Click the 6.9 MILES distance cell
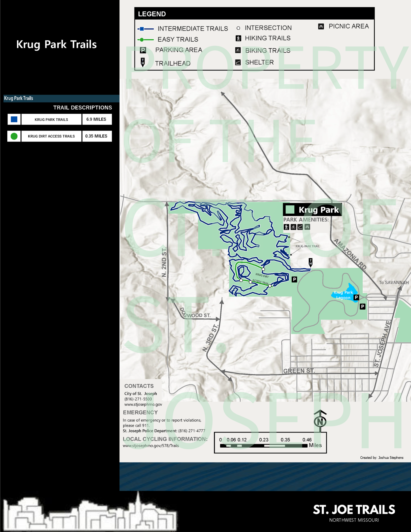 pos(97,119)
